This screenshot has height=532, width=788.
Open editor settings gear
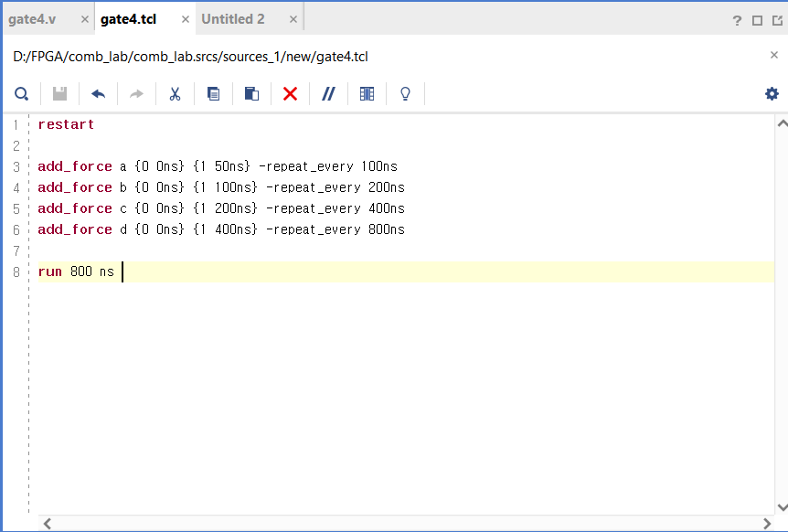tap(772, 93)
